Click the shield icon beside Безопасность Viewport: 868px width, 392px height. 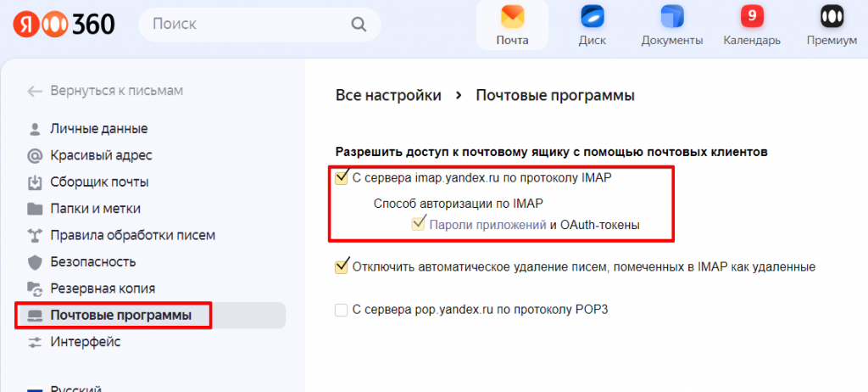tap(34, 262)
